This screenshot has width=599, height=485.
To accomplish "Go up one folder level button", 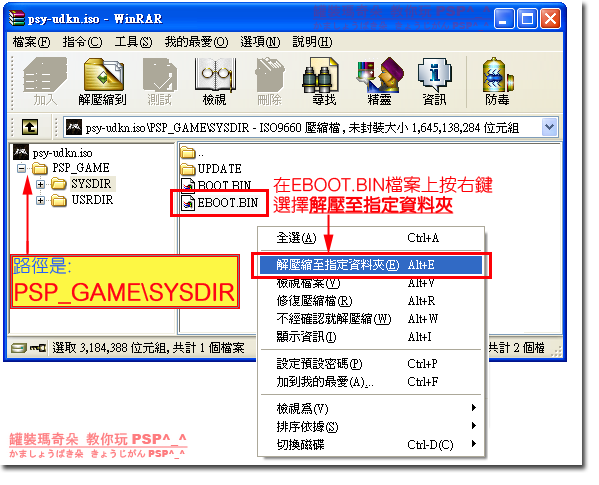I will click(x=30, y=127).
